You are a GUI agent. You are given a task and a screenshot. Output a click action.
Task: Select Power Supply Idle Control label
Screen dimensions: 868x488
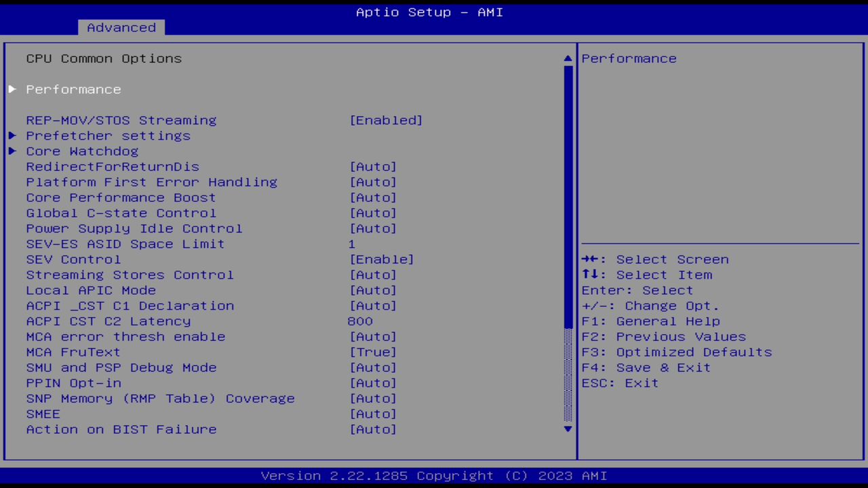coord(134,229)
